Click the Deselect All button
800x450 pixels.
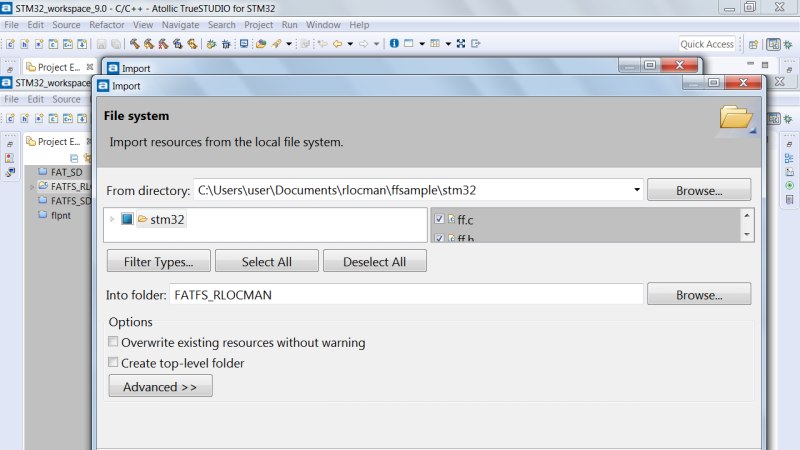[375, 261]
